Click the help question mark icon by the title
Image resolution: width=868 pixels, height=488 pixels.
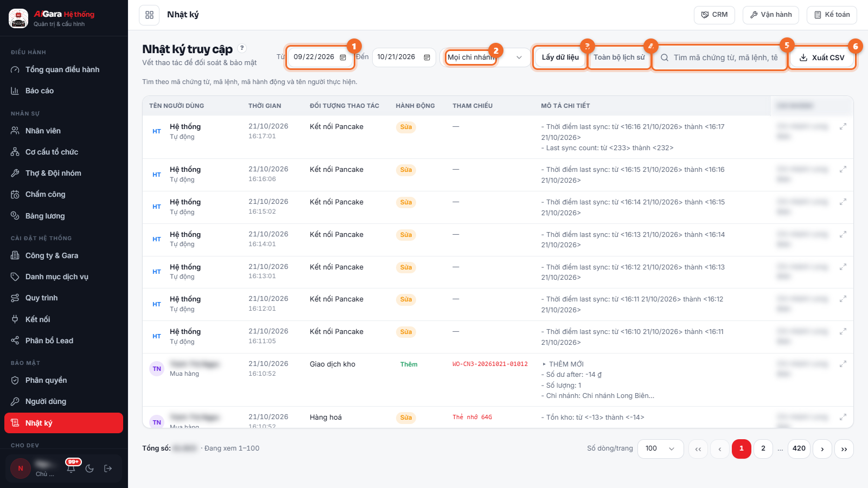click(242, 48)
